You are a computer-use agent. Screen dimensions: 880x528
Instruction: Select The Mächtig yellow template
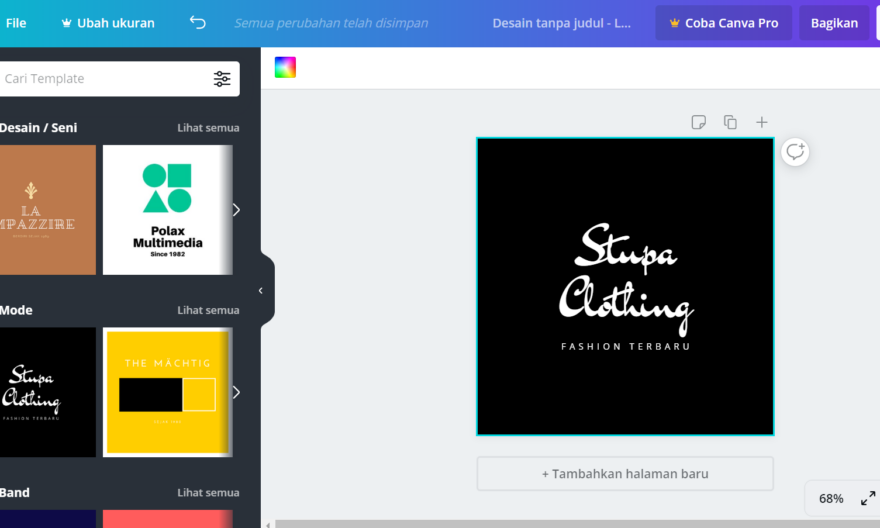167,392
